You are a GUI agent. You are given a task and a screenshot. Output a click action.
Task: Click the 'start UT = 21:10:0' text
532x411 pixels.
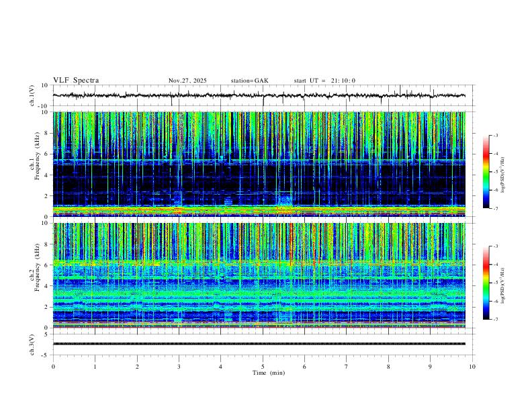pos(324,81)
